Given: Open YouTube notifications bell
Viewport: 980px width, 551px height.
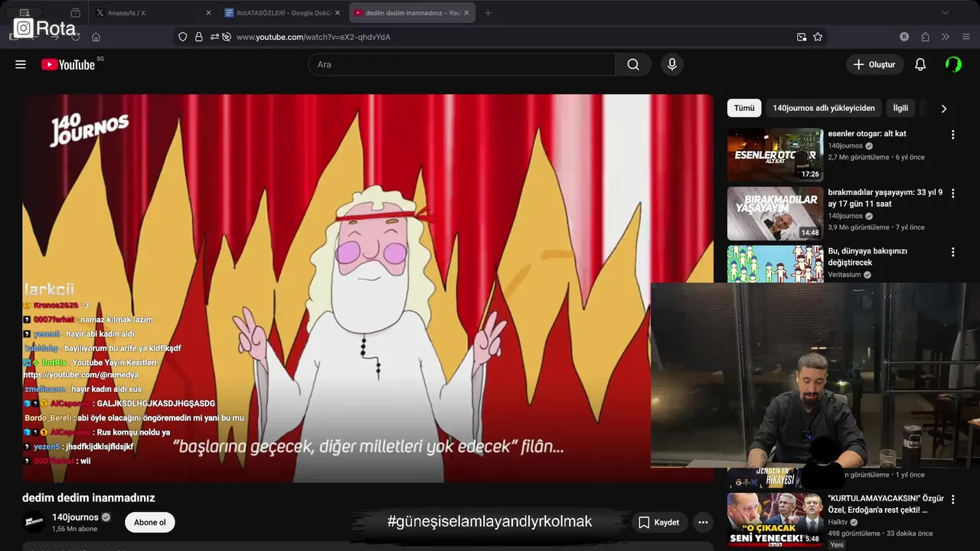Looking at the screenshot, I should 920,64.
